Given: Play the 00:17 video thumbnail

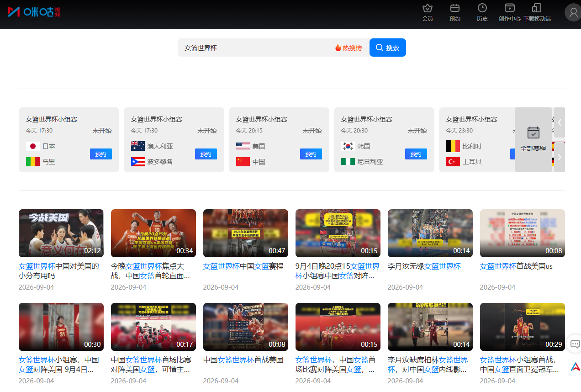Looking at the screenshot, I should pyautogui.click(x=153, y=327).
